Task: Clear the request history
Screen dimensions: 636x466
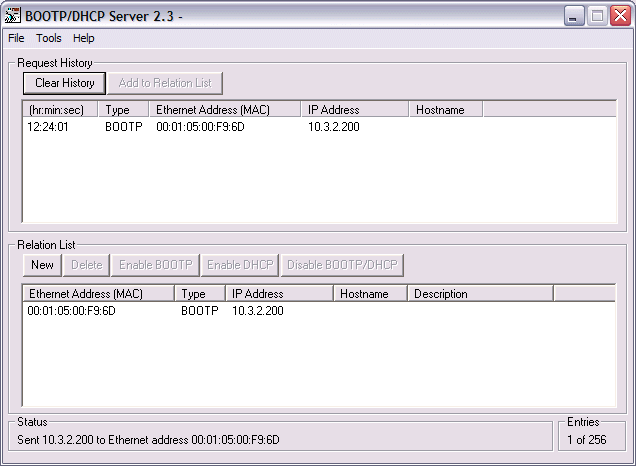Action: [64, 83]
